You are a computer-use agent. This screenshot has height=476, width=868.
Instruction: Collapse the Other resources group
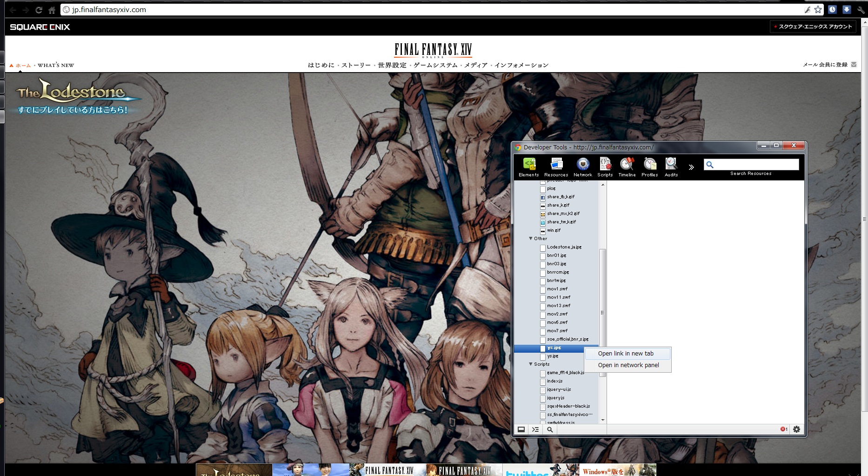click(x=531, y=238)
